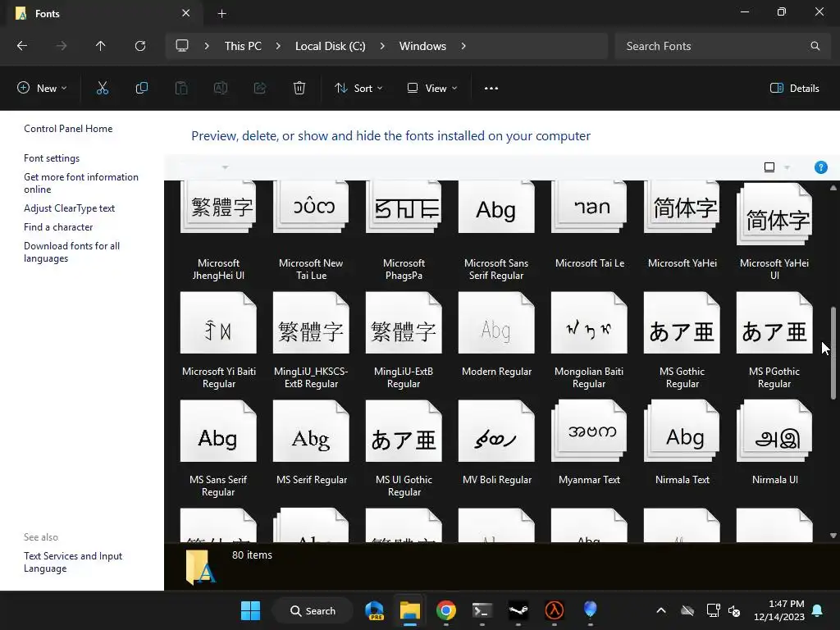This screenshot has height=630, width=840.
Task: Click scrollbar down arrow in font list
Action: (x=833, y=536)
